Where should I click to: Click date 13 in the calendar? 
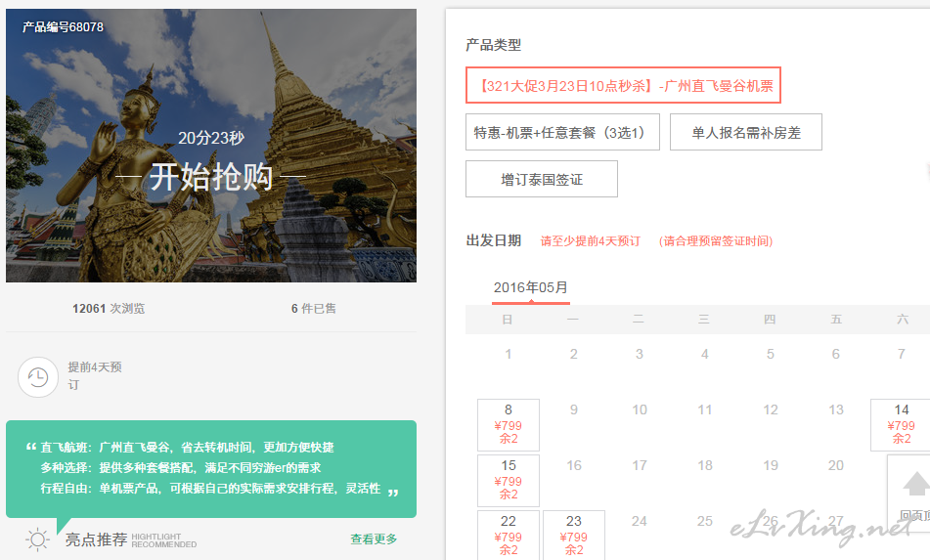[836, 409]
